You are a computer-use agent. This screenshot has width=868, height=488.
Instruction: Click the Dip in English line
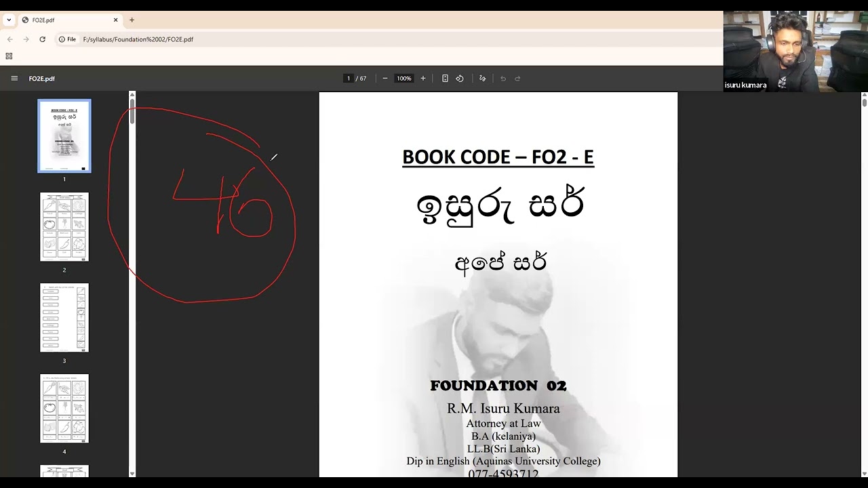coord(503,461)
